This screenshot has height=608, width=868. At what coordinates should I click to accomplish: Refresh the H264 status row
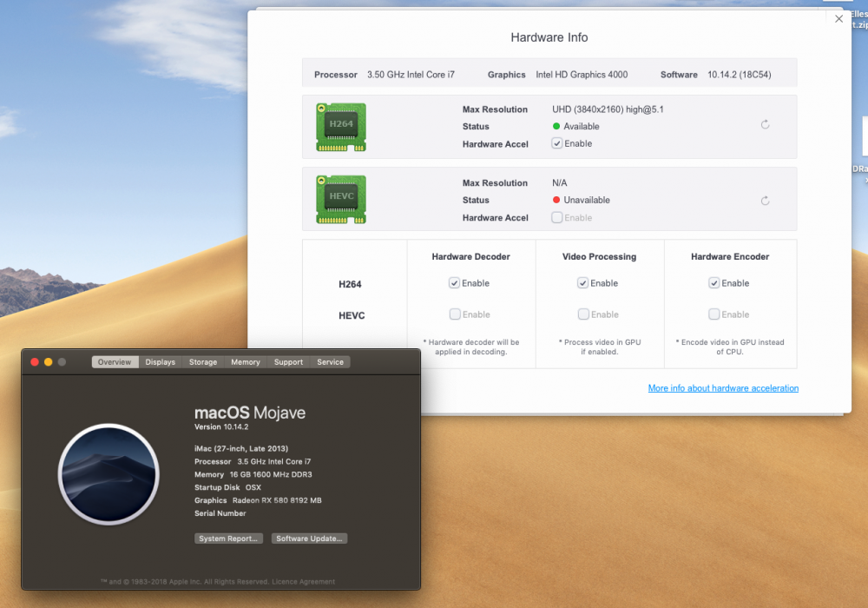point(765,124)
